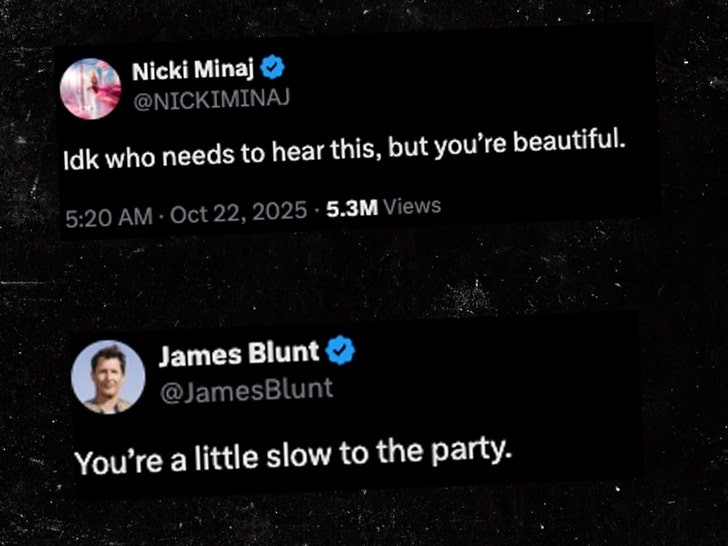Screen dimensions: 728x546
Task: Click the Views label
Action: (x=412, y=206)
